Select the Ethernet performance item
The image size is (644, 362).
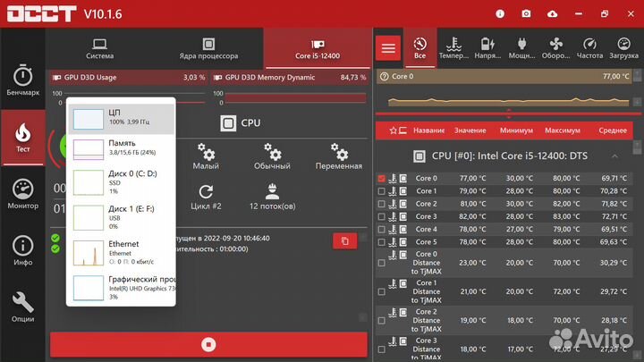tap(121, 253)
